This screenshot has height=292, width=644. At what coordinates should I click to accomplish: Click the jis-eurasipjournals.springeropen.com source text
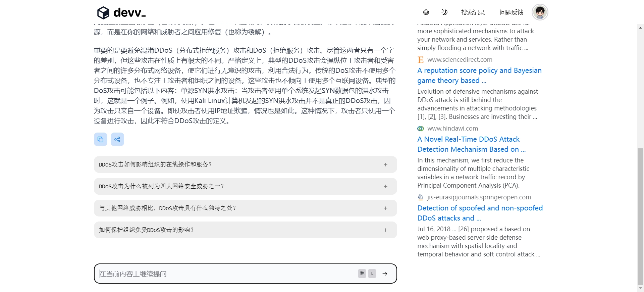(x=479, y=197)
